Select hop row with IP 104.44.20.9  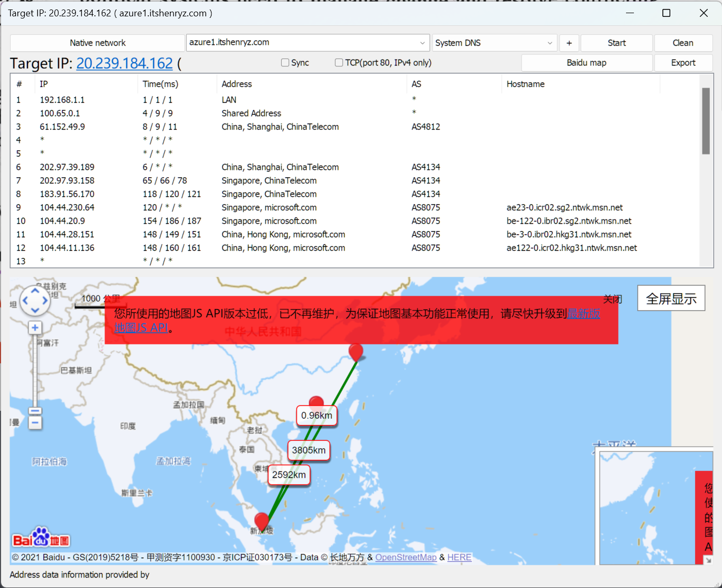pyautogui.click(x=354, y=221)
